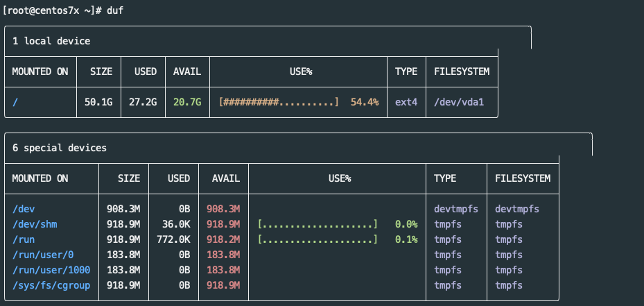Select the 0B used value for /run/user/0
The image size is (644, 306).
coord(184,255)
